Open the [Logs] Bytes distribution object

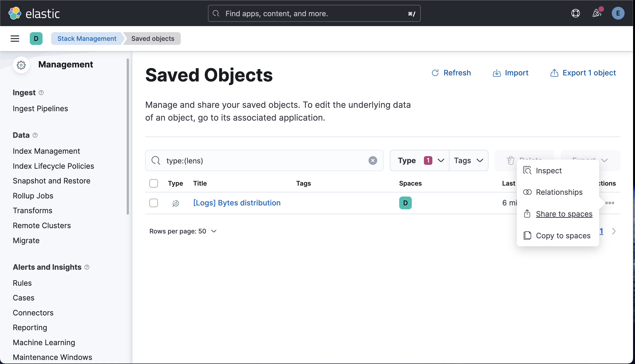pos(236,203)
